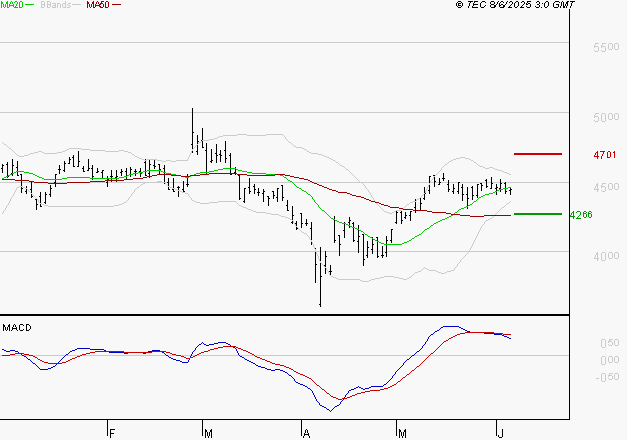Click the 4701 resistance value label
627x440 pixels.
[605, 156]
